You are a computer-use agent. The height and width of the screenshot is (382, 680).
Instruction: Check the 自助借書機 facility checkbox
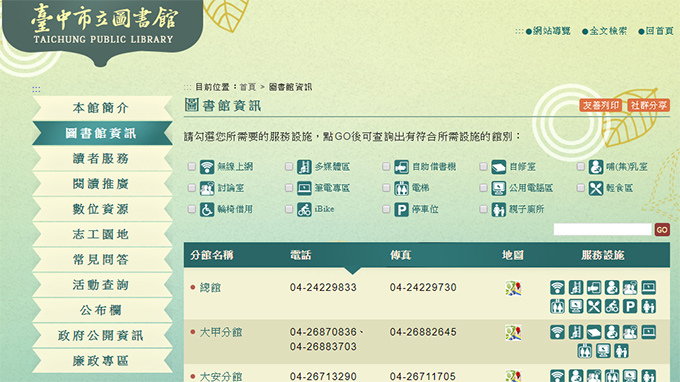click(386, 167)
